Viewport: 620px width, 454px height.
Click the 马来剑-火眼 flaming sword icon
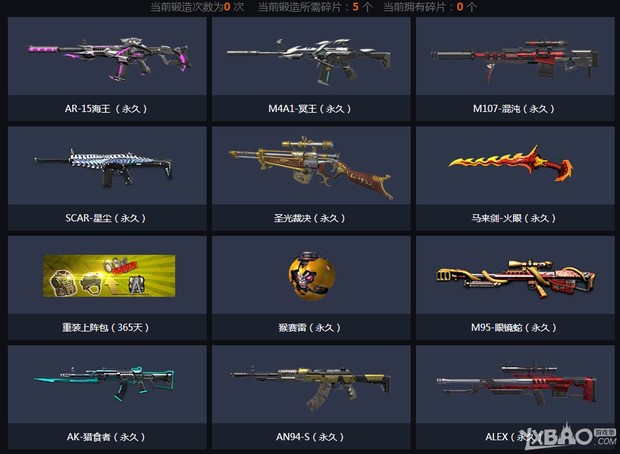coord(511,164)
